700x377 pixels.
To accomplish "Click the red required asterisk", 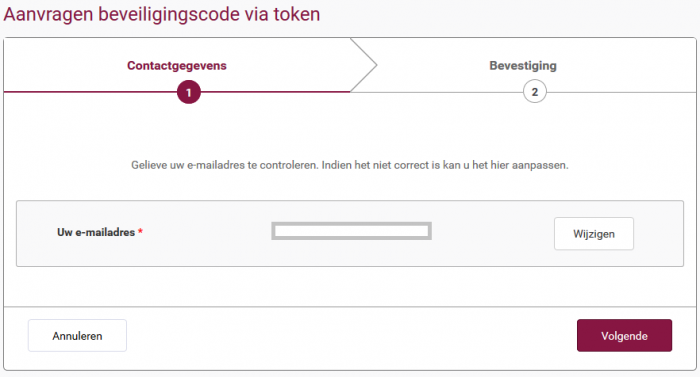I will coord(140,231).
